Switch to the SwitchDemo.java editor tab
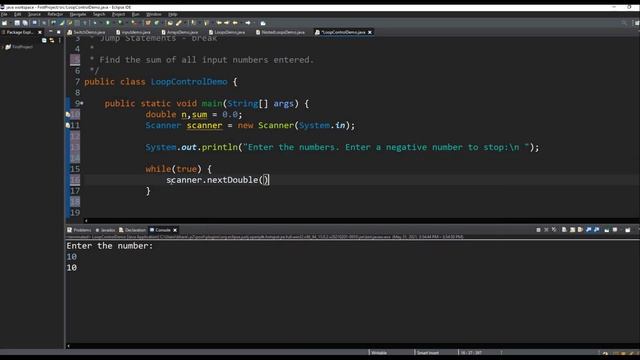640x360 pixels. 87,32
